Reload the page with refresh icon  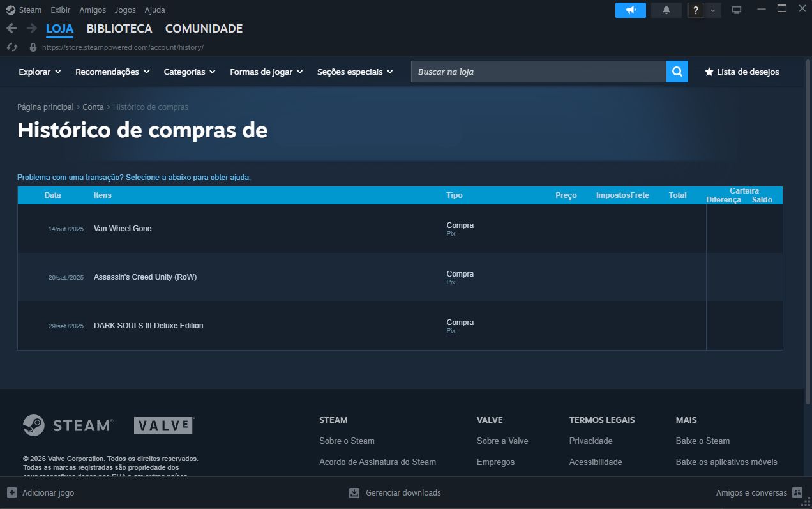pyautogui.click(x=11, y=47)
